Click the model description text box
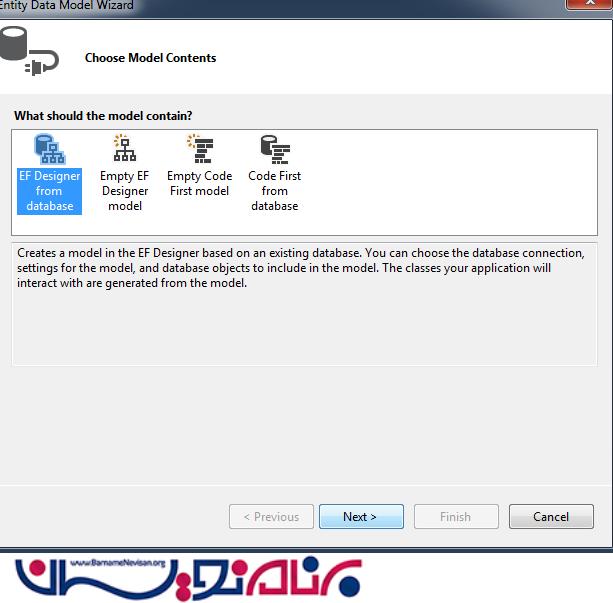The image size is (613, 603). 305,304
